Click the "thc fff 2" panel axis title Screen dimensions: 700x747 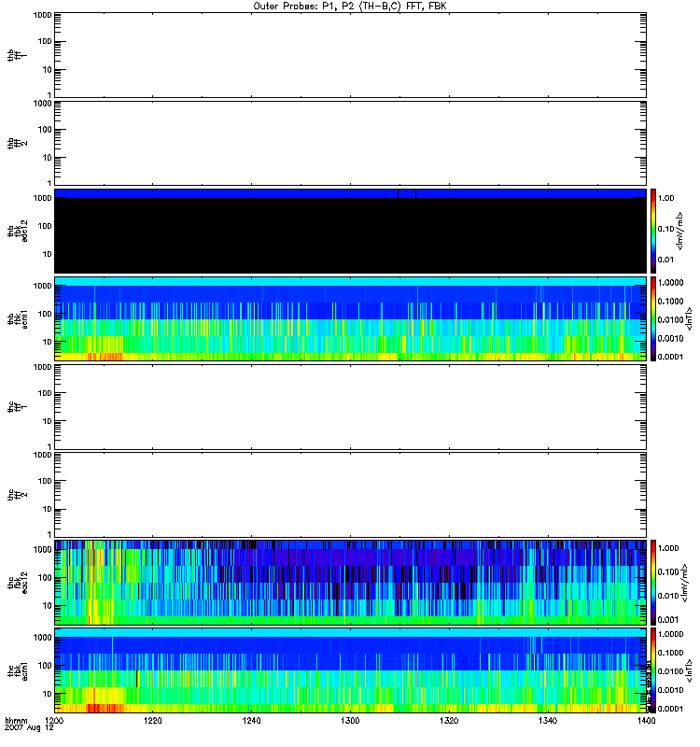tap(17, 495)
